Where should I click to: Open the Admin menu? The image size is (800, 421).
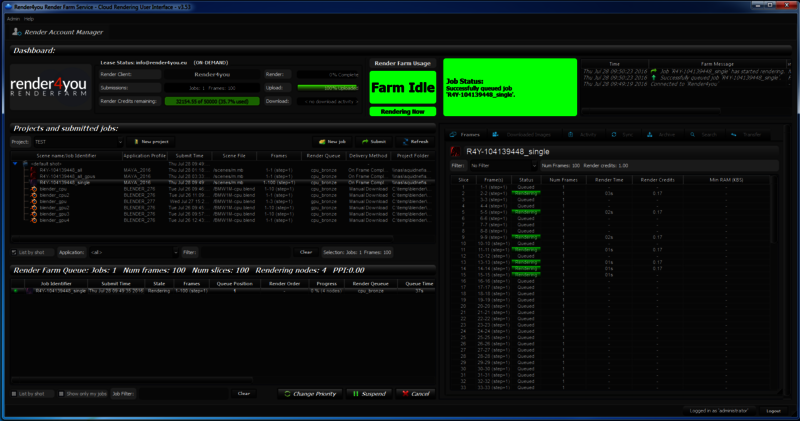pos(13,19)
